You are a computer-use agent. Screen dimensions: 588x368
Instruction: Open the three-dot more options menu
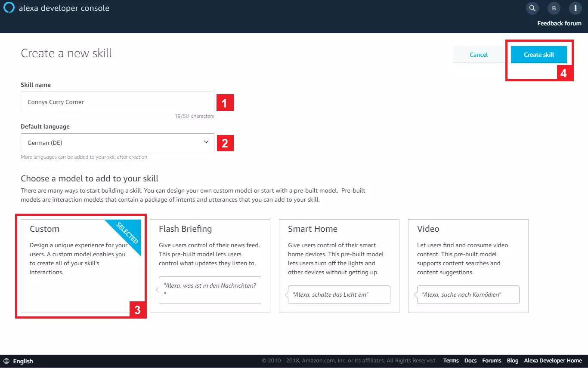pos(576,8)
